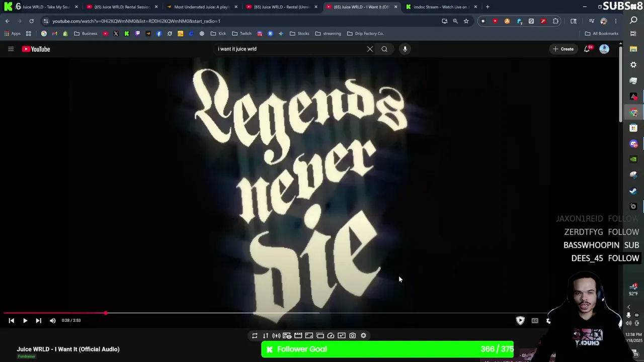This screenshot has height=362, width=644.
Task: Click the YouTube search magnifier button
Action: click(384, 49)
